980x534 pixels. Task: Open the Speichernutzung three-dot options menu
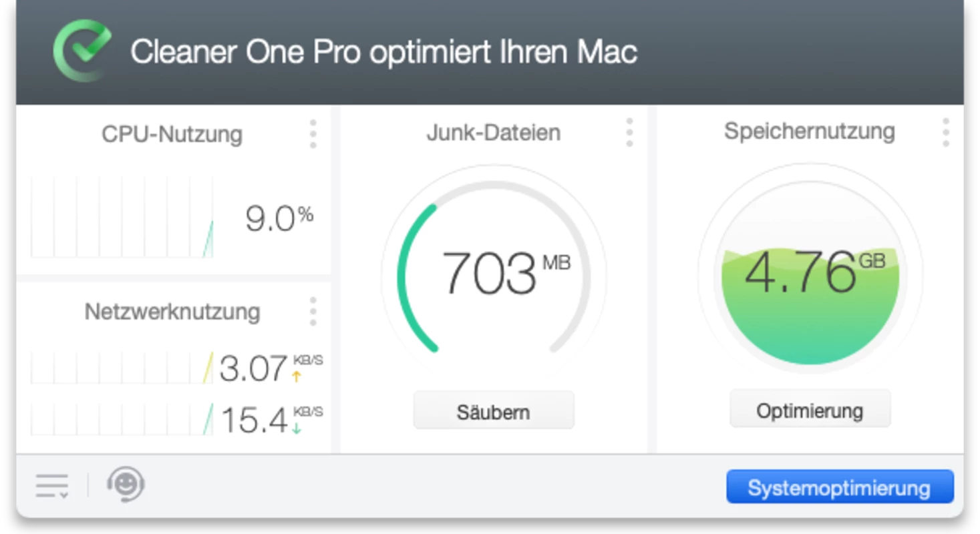tap(945, 132)
